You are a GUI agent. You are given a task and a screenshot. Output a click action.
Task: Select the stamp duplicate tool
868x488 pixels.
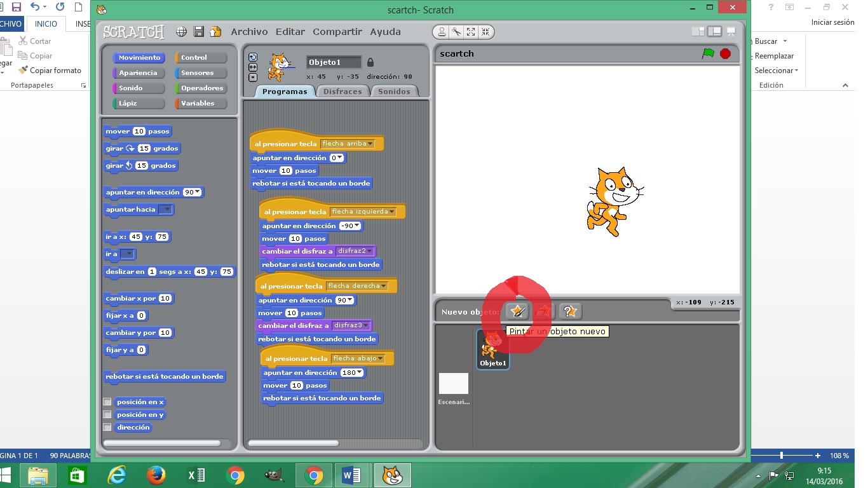(442, 32)
